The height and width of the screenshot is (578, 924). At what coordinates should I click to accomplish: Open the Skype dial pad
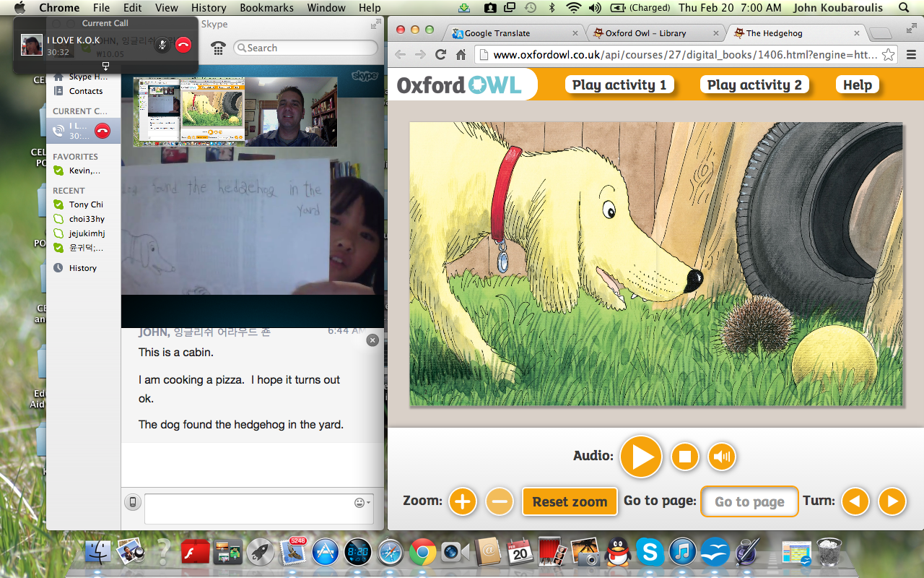tap(218, 48)
